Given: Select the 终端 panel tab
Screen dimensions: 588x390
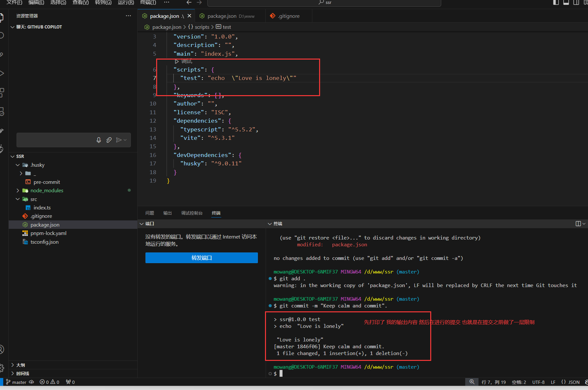Looking at the screenshot, I should 216,213.
